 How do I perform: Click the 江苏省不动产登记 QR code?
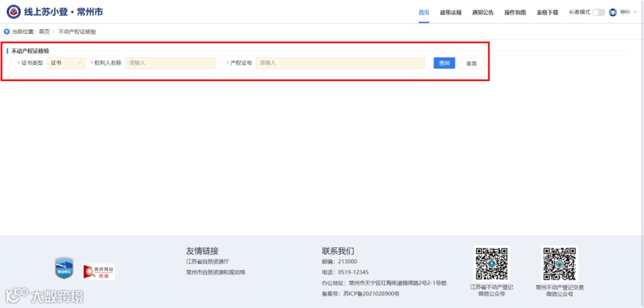tap(491, 263)
